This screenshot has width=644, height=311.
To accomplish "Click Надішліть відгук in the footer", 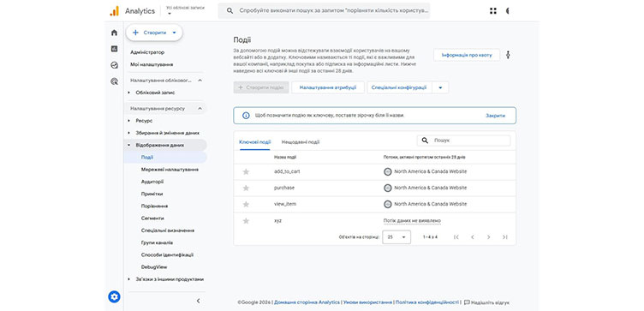I will coord(490,302).
